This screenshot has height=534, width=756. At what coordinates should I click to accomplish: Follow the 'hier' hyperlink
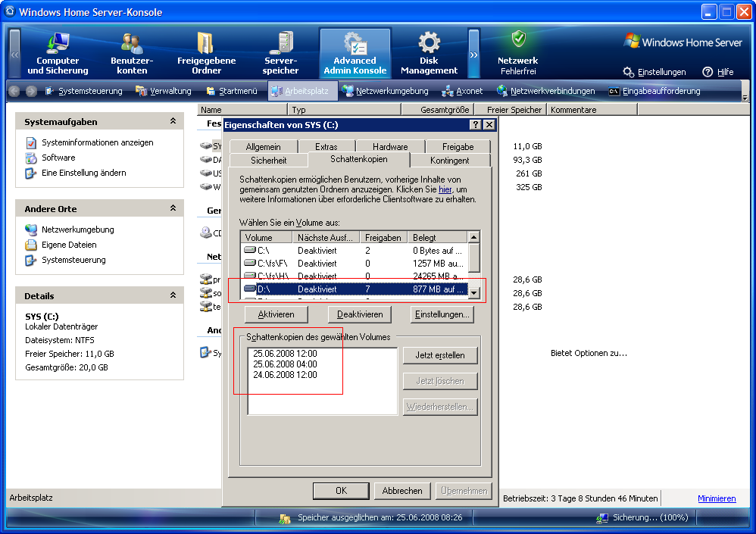(445, 189)
